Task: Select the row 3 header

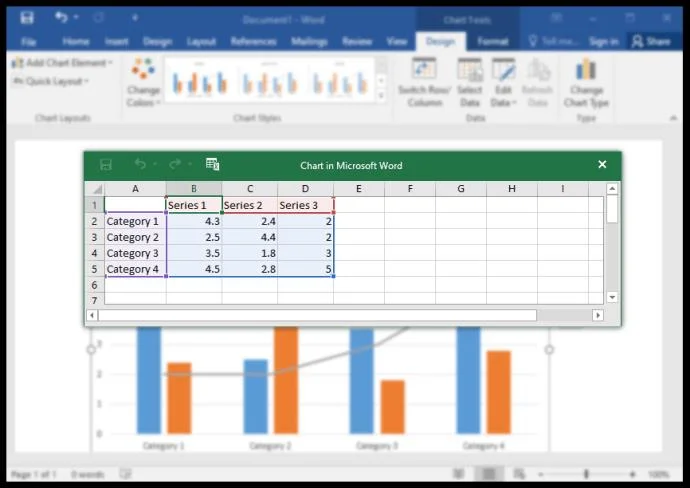Action: [94, 237]
